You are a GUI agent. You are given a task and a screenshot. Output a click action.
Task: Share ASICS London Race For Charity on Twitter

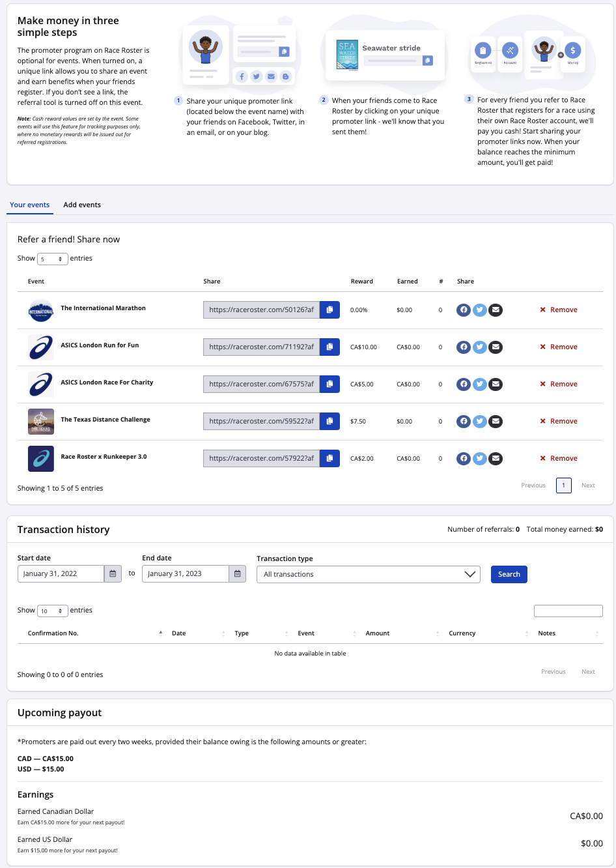click(x=480, y=384)
